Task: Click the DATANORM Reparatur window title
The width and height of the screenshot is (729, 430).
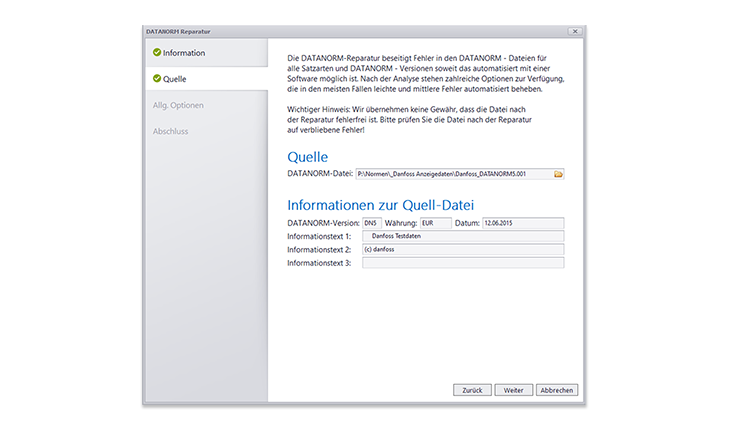Action: (x=178, y=32)
